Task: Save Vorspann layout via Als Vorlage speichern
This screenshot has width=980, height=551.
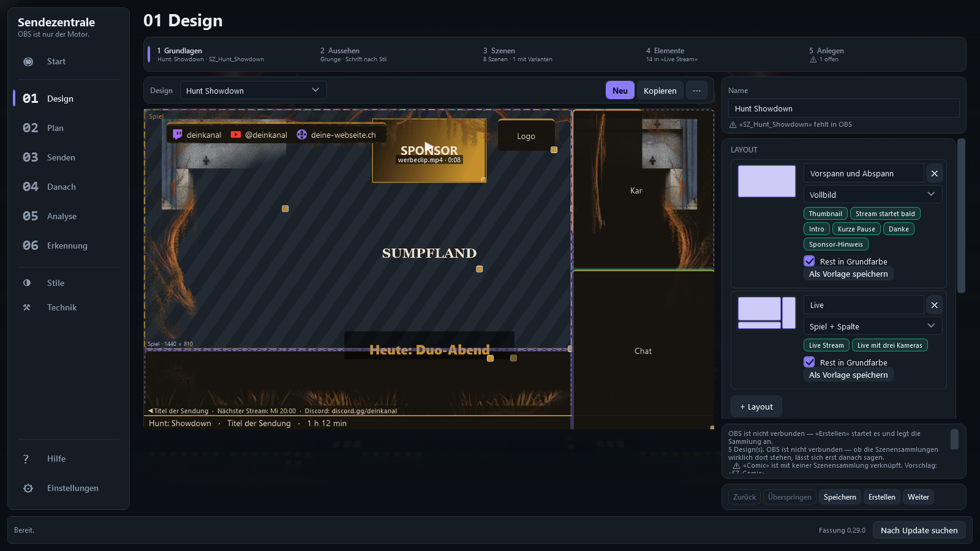Action: [x=848, y=274]
